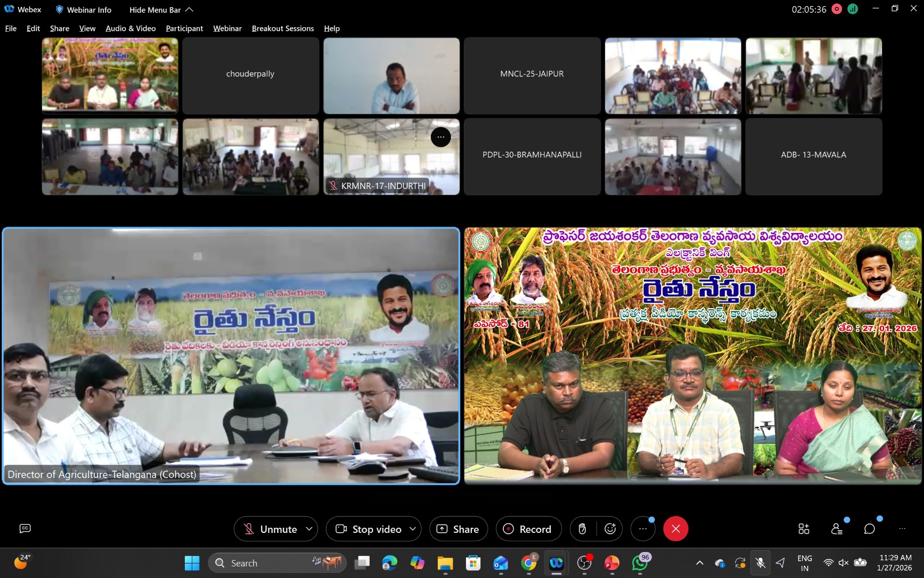Screen dimensions: 924x578
Task: Open more options on KRMNR-17-INDURTHI tile
Action: tap(441, 137)
